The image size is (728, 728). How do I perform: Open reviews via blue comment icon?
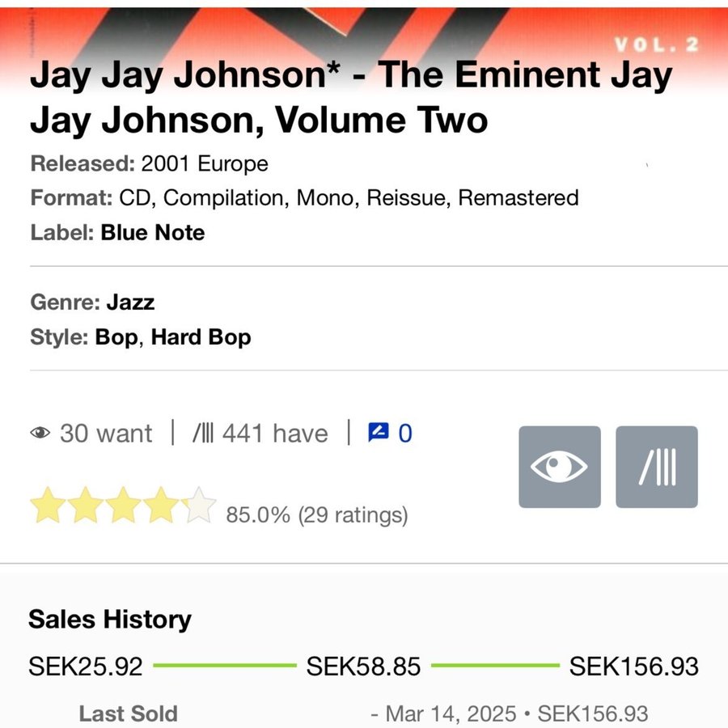pyautogui.click(x=378, y=433)
